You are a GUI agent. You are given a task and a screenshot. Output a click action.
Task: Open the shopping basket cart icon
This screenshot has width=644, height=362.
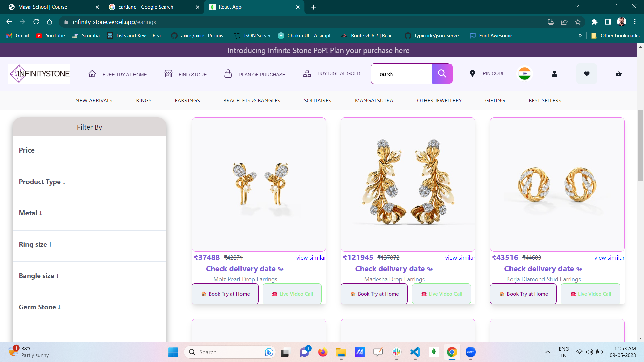[x=619, y=74]
